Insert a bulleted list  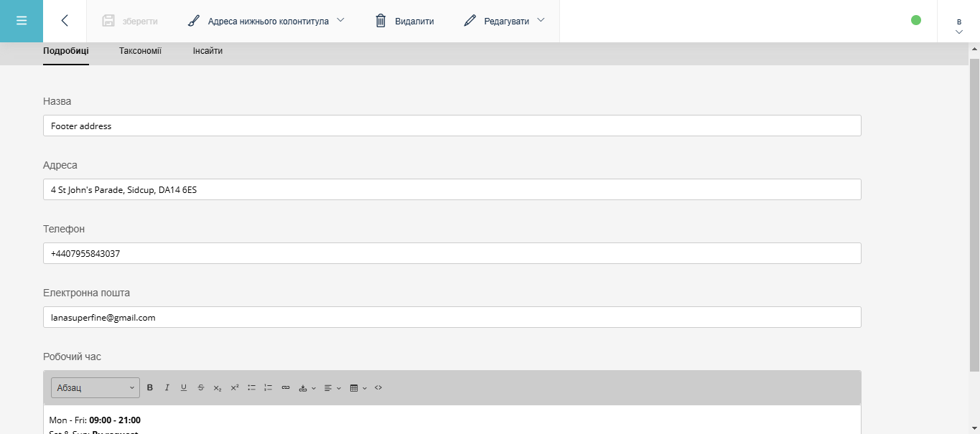coord(251,387)
